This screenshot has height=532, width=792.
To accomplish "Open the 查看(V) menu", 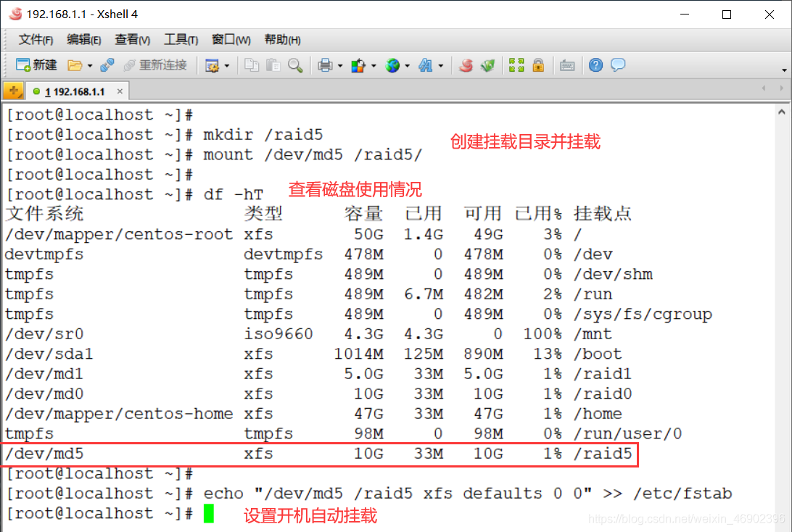I will point(132,39).
